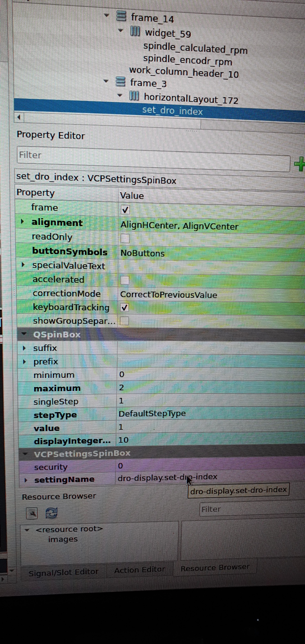This screenshot has height=644, width=305.
Task: Click the horizontalLayout_172 layout icon
Action: 134,96
